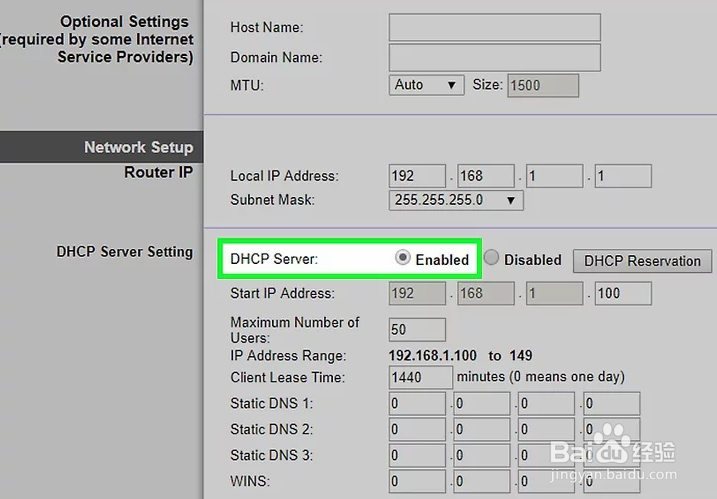Click the Local IP Address label
The height and width of the screenshot is (499, 717).
click(x=284, y=176)
